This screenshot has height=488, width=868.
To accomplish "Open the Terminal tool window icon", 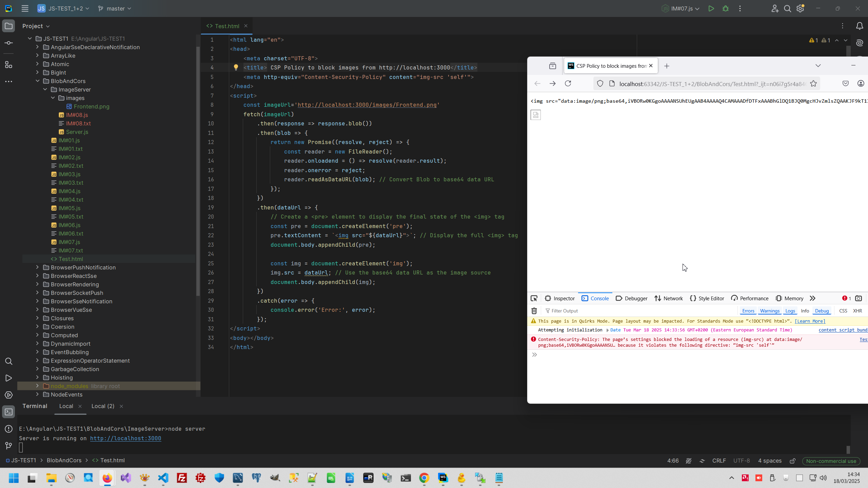I will tap(9, 412).
